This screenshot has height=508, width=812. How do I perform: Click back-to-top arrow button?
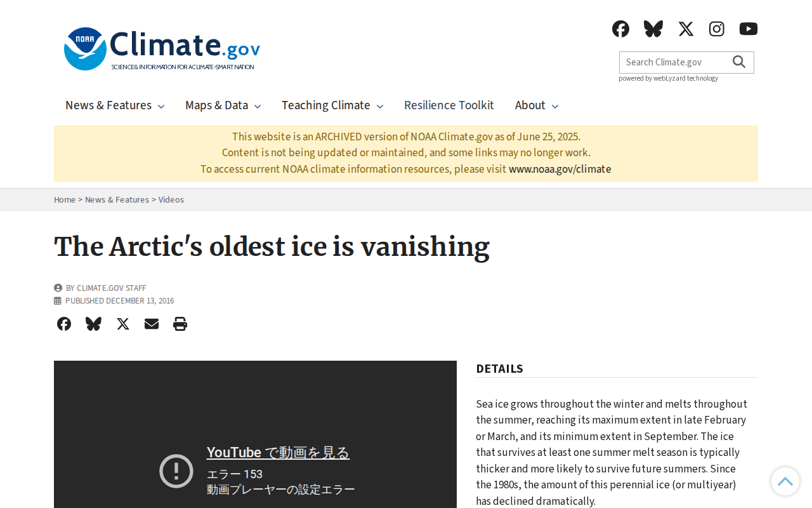pos(785,481)
